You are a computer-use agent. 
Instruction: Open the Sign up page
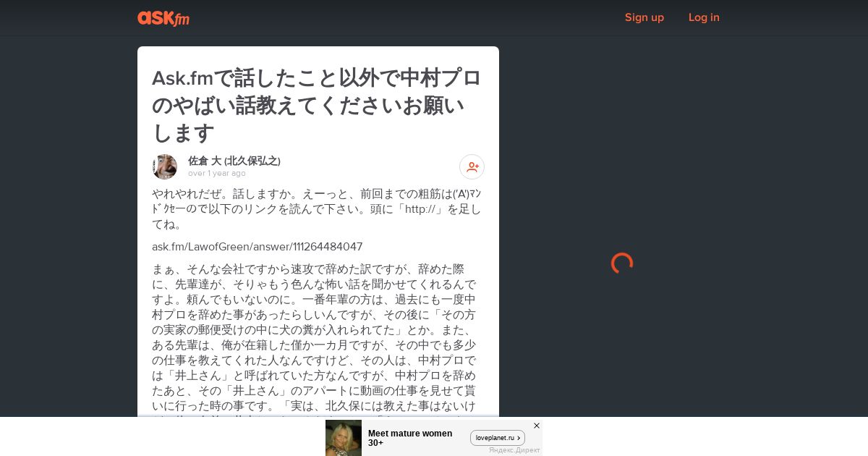point(644,17)
